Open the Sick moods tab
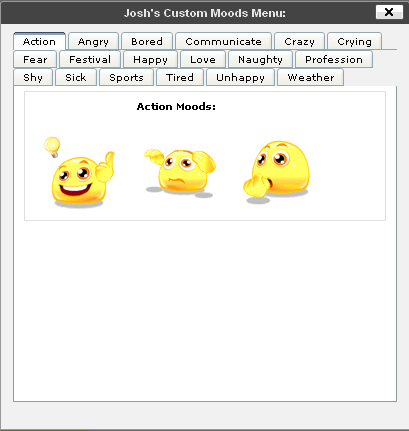 click(x=76, y=77)
